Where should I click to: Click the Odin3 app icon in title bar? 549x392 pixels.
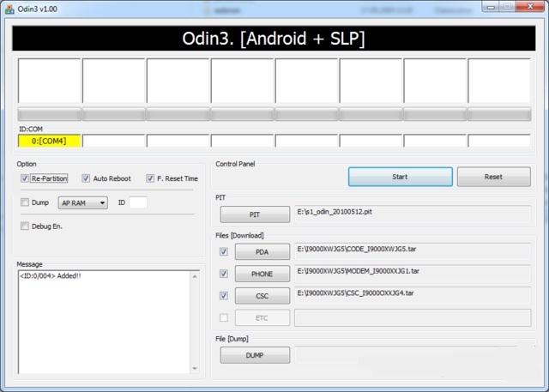click(x=9, y=9)
